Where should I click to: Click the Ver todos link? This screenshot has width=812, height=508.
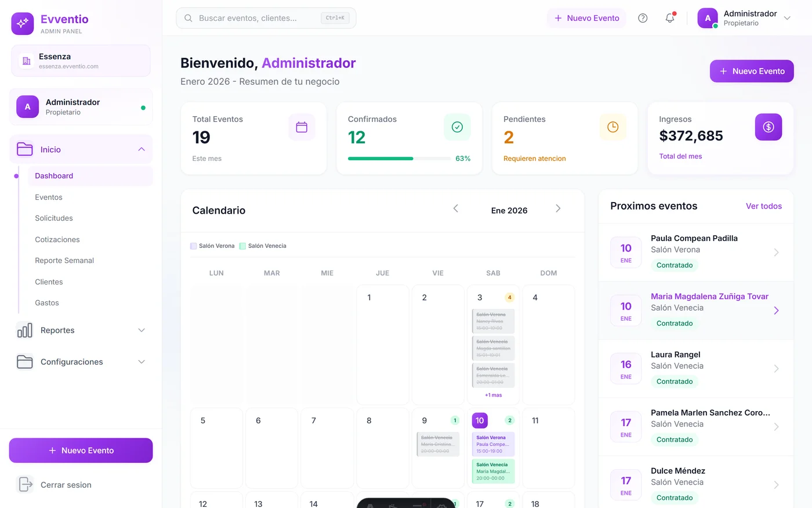[763, 206]
